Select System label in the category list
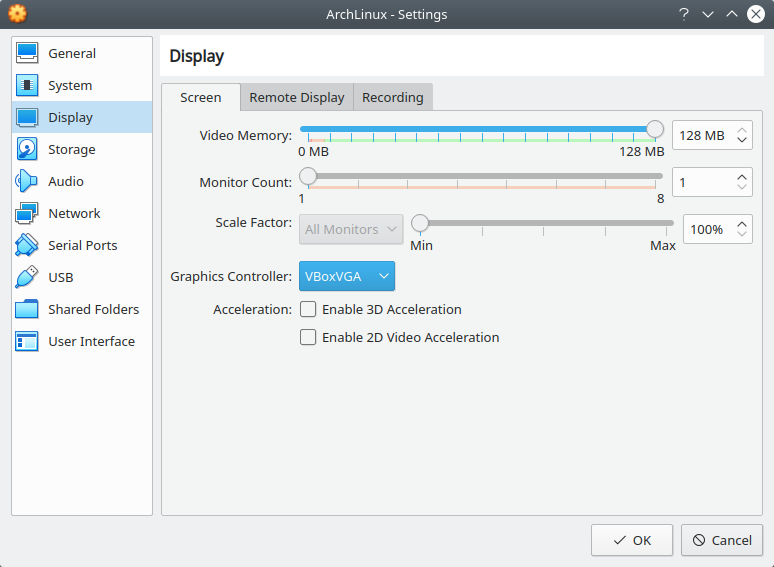The image size is (774, 567). 70,86
